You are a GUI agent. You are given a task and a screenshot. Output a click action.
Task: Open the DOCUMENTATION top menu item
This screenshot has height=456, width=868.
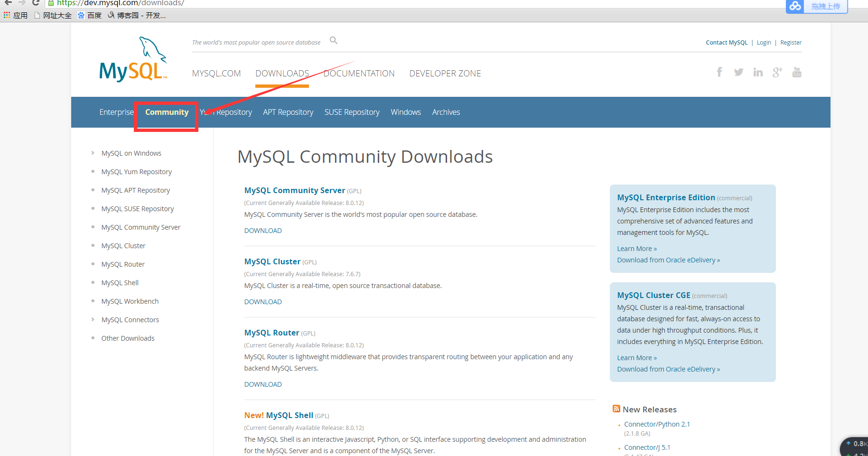359,74
